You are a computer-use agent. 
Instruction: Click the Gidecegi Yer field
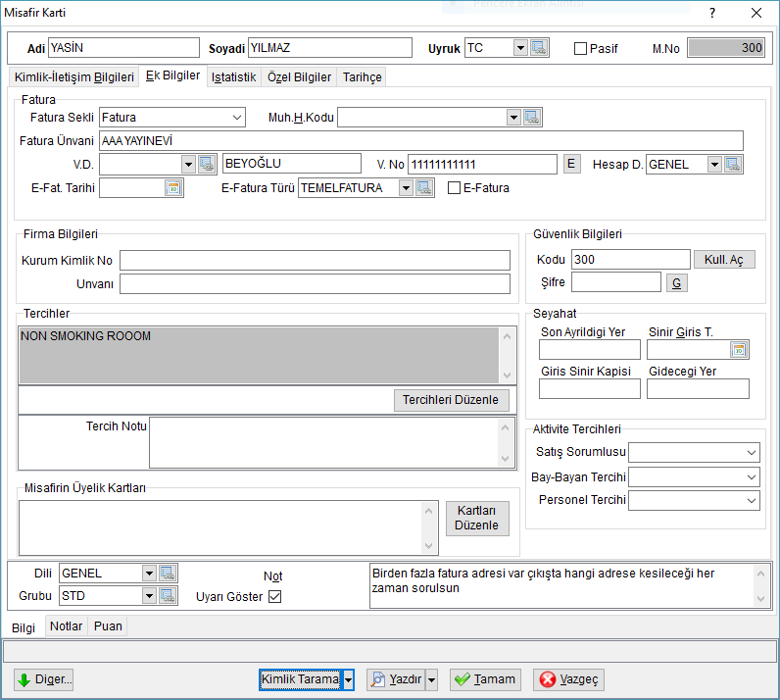(698, 389)
